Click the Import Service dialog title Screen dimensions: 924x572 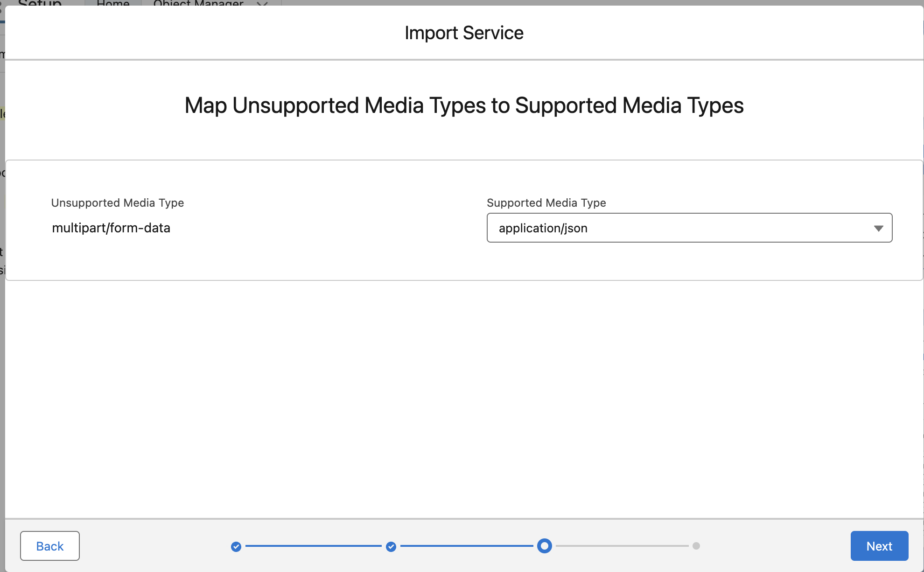pyautogui.click(x=464, y=33)
